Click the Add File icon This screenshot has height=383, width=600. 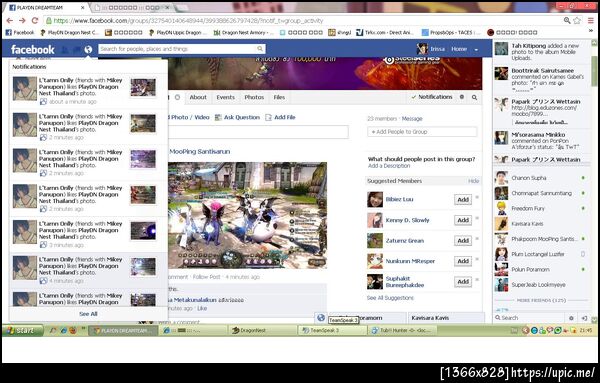(269, 117)
